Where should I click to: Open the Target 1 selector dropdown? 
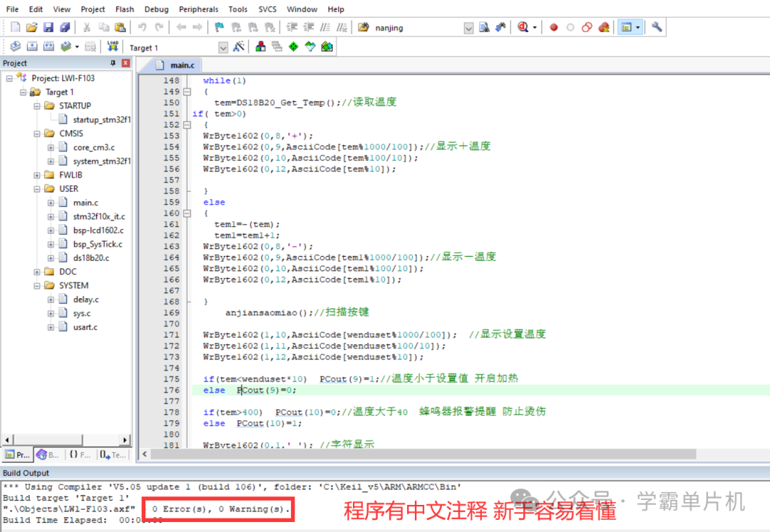tap(223, 48)
